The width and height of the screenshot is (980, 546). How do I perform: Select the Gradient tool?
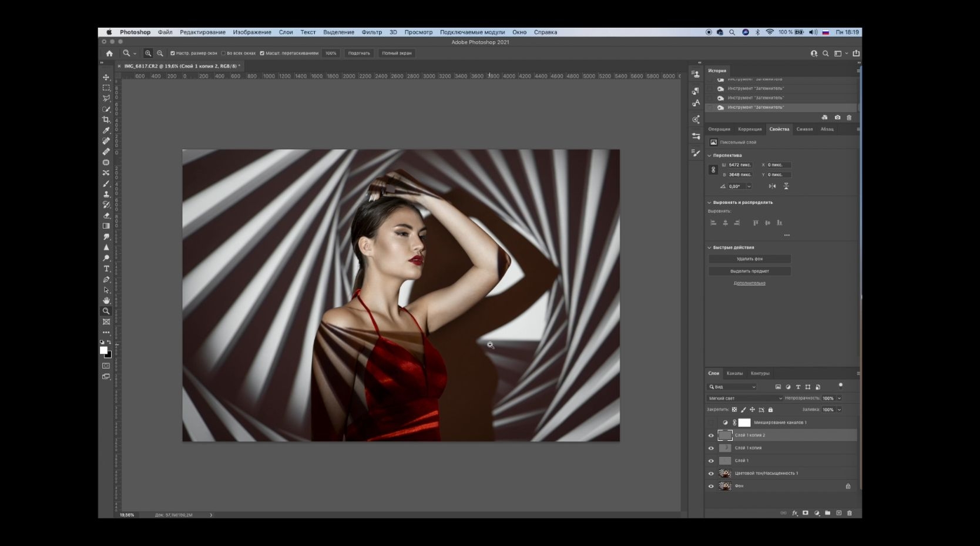tap(106, 226)
